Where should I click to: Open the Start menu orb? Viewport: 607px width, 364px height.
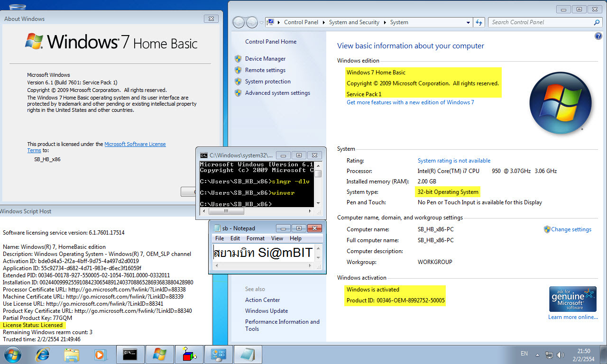coord(12,354)
